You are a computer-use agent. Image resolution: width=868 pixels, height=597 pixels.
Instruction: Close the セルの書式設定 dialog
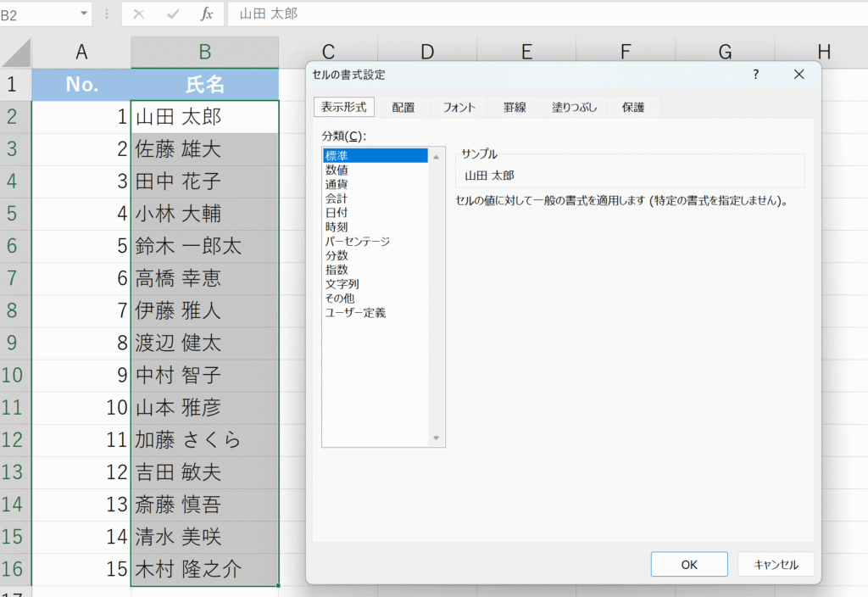[798, 75]
